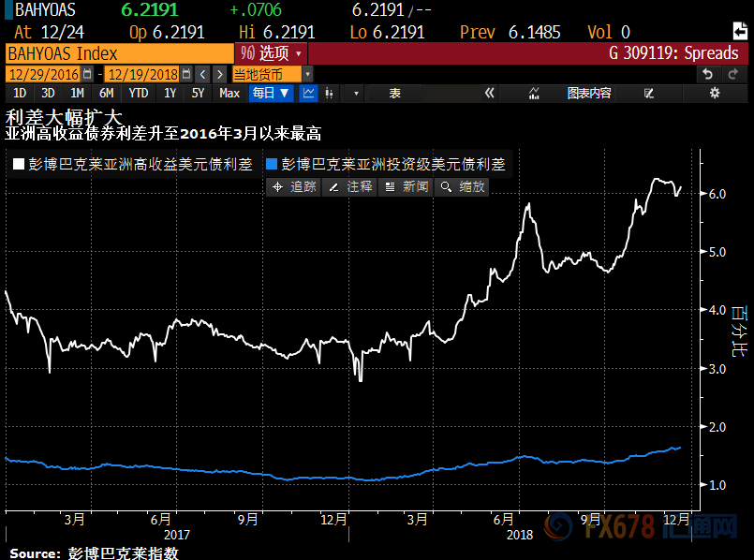Click the pop-out arrow icon at top right
Image resolution: width=754 pixels, height=560 pixels.
[741, 31]
